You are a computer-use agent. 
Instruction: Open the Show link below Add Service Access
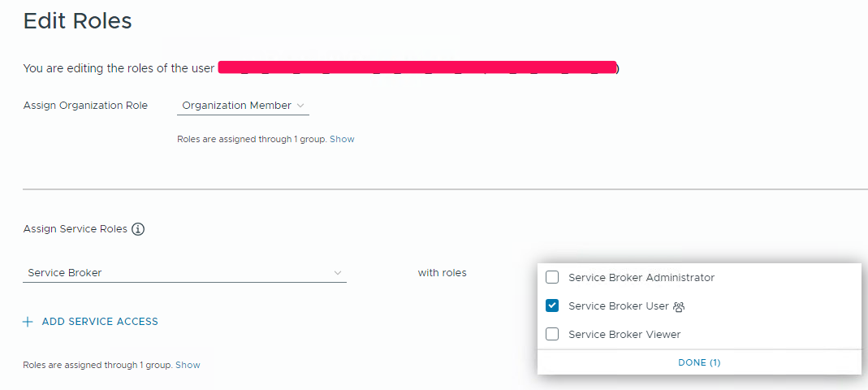188,365
